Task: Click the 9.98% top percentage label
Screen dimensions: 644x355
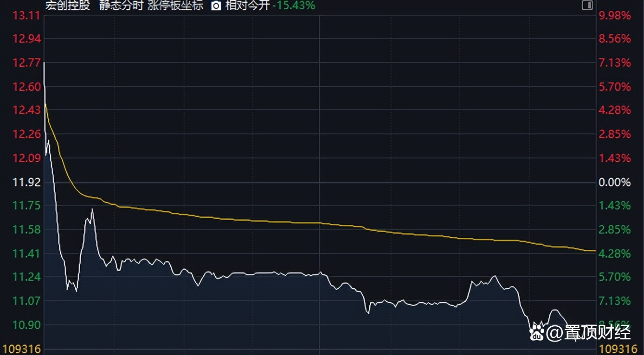Action: pyautogui.click(x=615, y=16)
